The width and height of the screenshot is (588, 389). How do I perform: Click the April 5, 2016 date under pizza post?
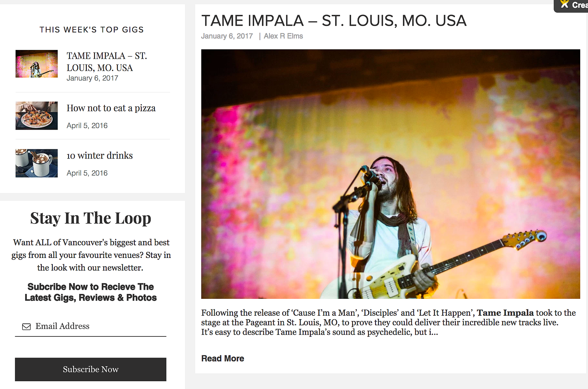point(87,126)
